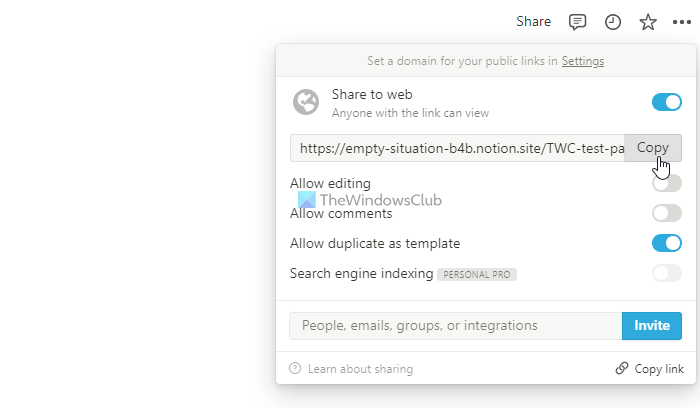The width and height of the screenshot is (700, 408).
Task: Click the Share menu at top
Action: (533, 21)
